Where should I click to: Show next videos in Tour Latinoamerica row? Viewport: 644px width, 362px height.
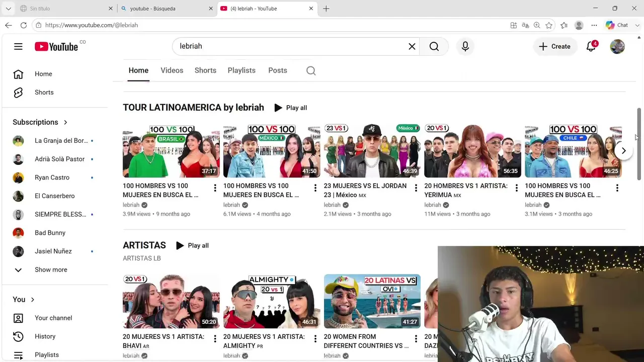[x=623, y=151]
